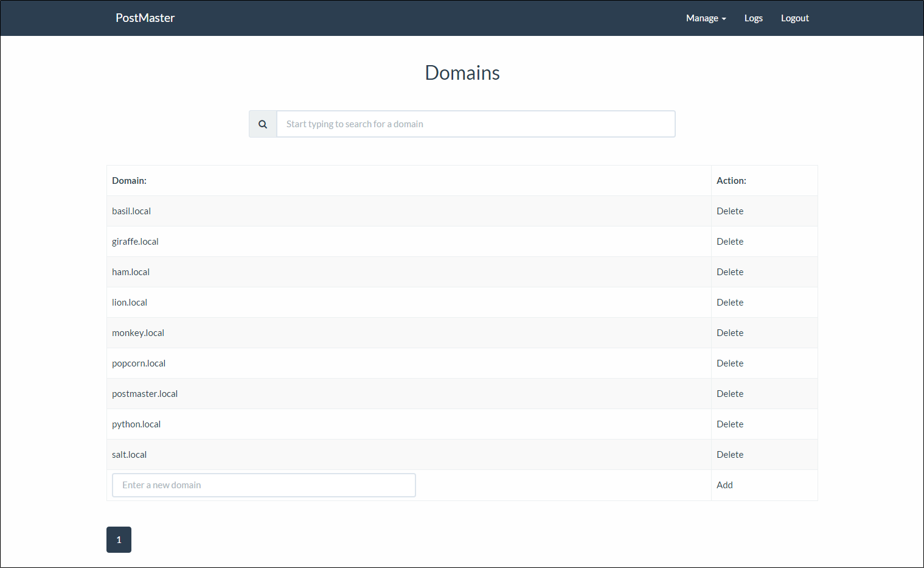Click the search magnifier icon
Viewport: 924px width, 568px height.
(x=263, y=124)
